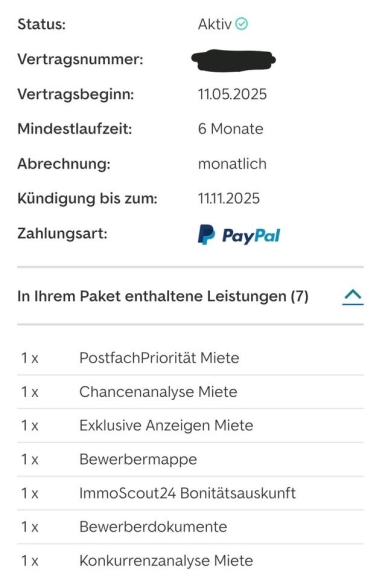
Task: Open Bewerberdokumente list item
Action: [x=190, y=527]
